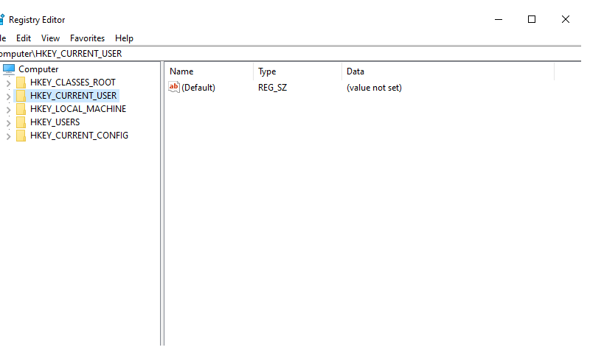Click the HKEY_CLASSES_ROOT folder icon
The image size is (590, 364).
21,83
